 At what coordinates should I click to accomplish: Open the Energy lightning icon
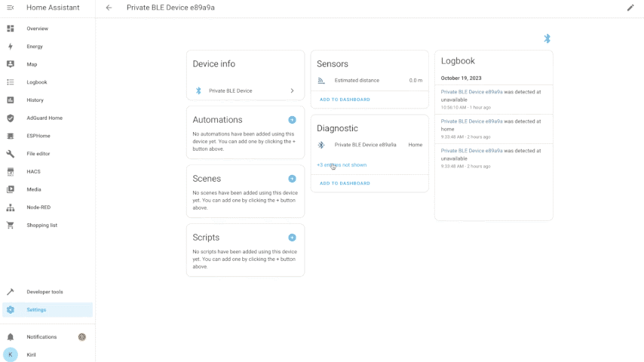click(x=11, y=47)
